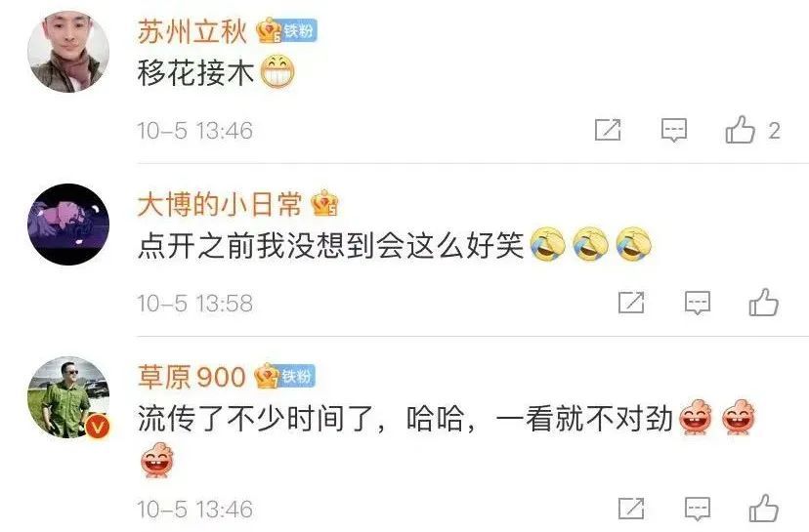The width and height of the screenshot is (809, 532).
Task: Tap the 铁粉 badge next to 草原900
Action: coord(297,376)
